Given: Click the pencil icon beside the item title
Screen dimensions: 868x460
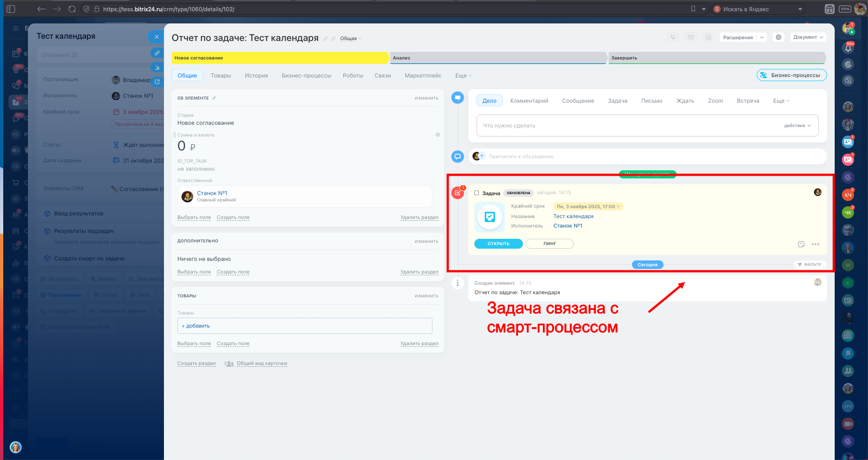Looking at the screenshot, I should tap(325, 39).
